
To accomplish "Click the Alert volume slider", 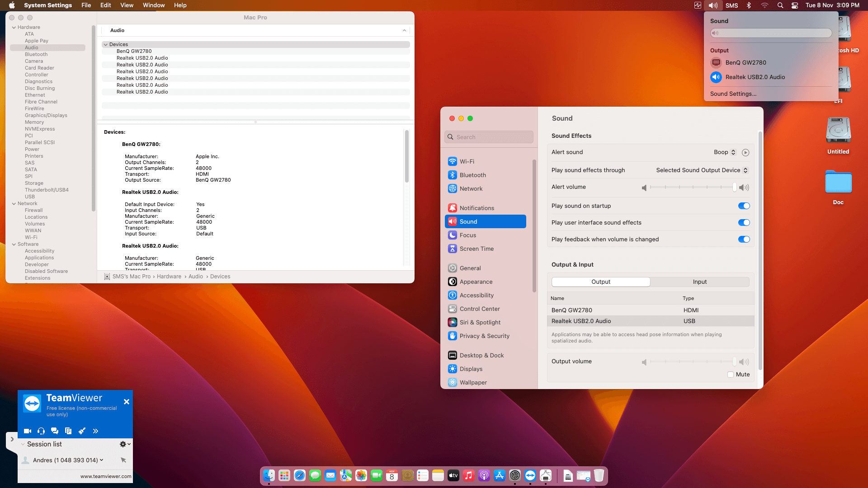I will (x=693, y=188).
